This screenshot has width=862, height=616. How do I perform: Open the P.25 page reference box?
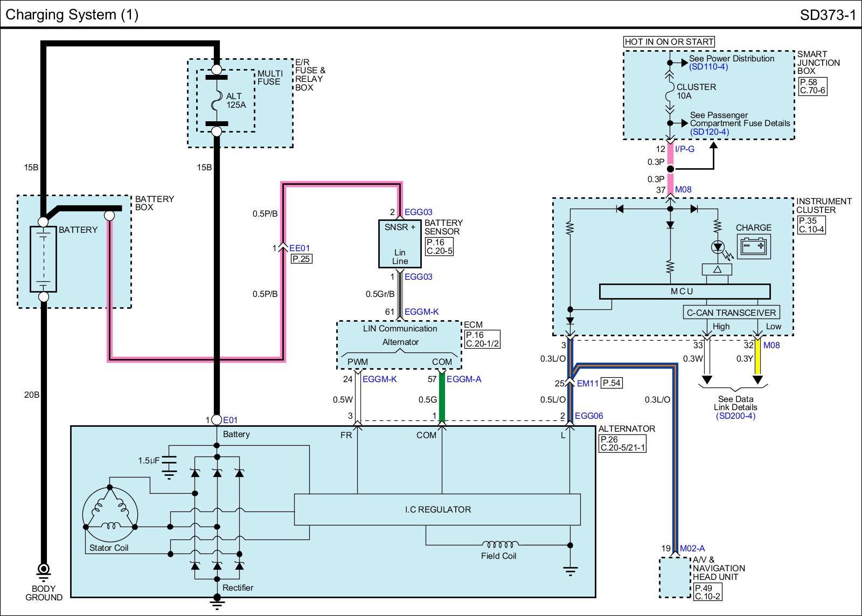[x=302, y=259]
